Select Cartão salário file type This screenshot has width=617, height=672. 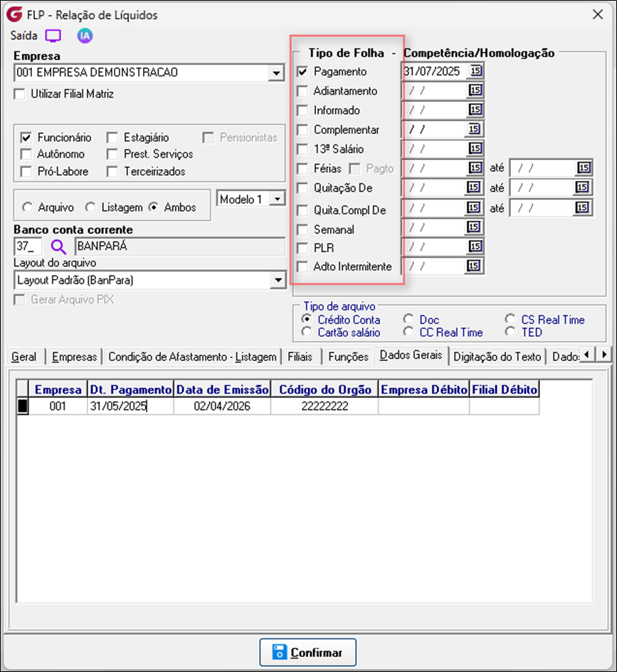[x=306, y=332]
